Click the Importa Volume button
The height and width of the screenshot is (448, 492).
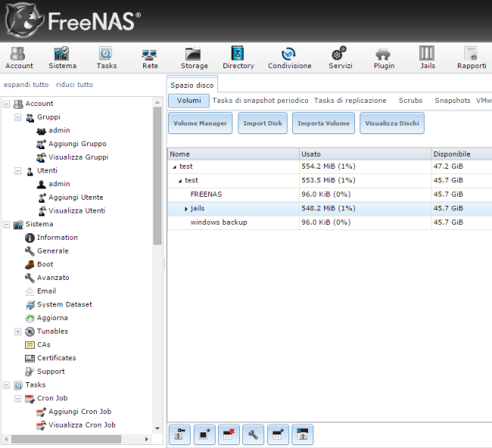tap(323, 123)
